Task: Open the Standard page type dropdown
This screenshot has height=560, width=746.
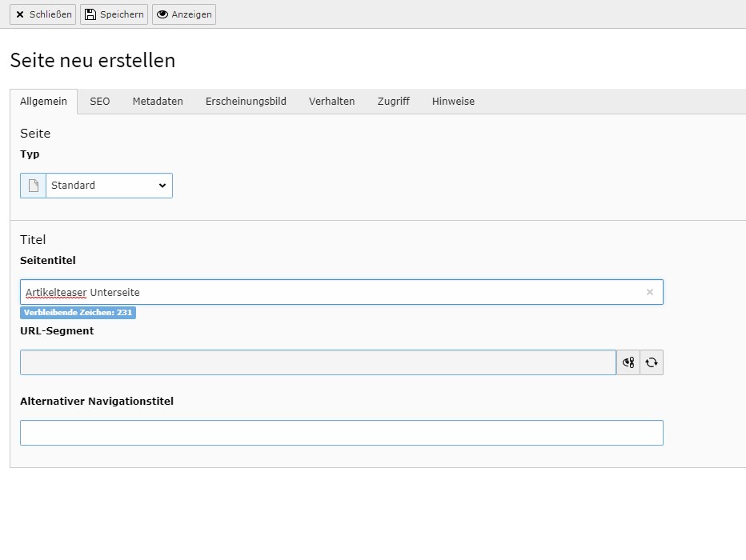Action: pyautogui.click(x=109, y=186)
